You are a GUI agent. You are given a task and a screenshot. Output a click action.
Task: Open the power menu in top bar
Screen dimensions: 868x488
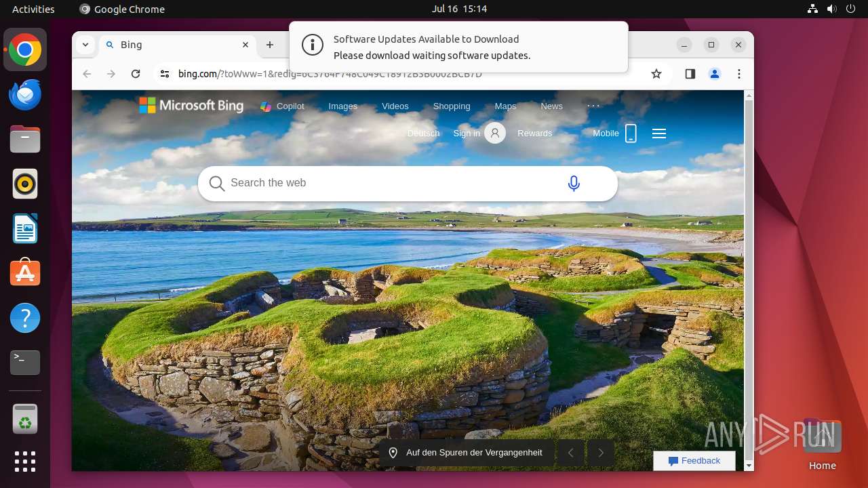pos(851,9)
